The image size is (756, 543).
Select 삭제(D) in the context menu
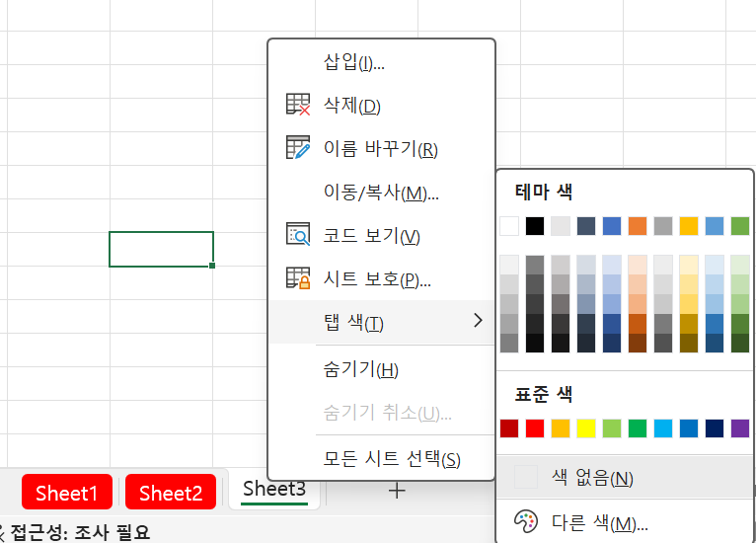(x=381, y=105)
